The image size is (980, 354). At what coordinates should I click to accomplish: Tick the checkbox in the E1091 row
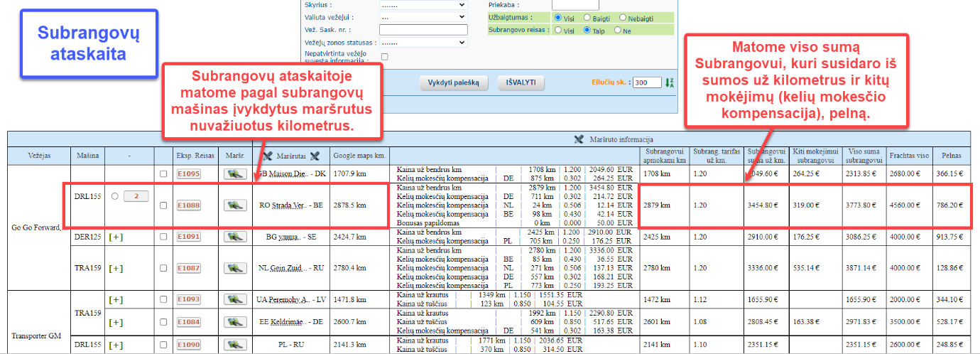coord(164,237)
